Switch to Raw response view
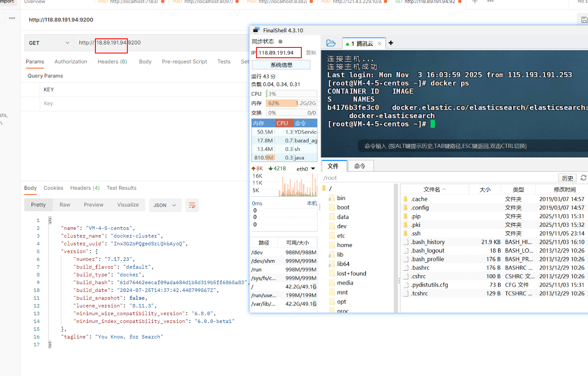The image size is (588, 376). tap(65, 205)
